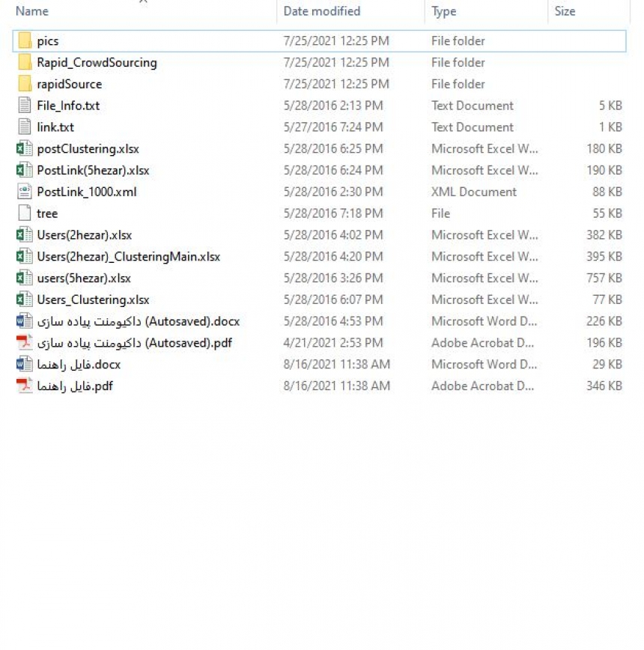Click the 226 KB size cell

click(x=604, y=321)
